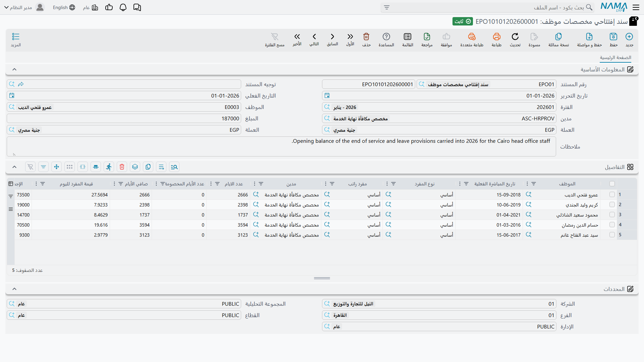Click the Next (التالي) record button

pyautogui.click(x=314, y=40)
